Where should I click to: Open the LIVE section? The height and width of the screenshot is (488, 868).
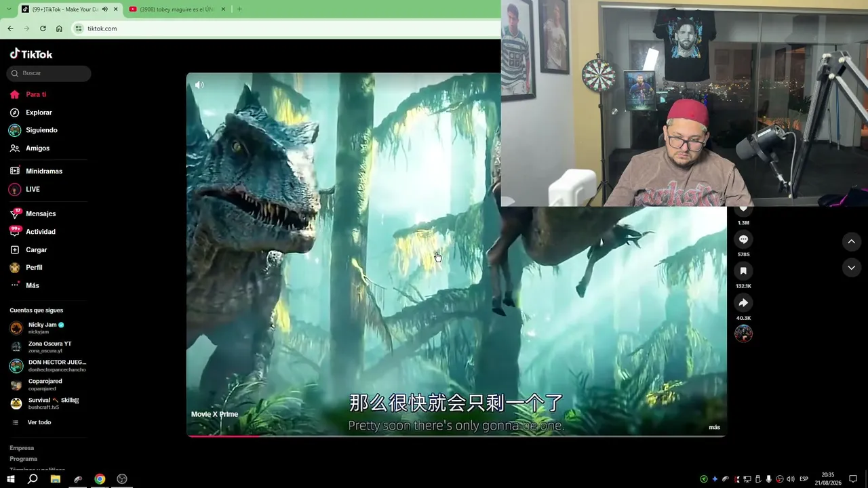pyautogui.click(x=25, y=189)
